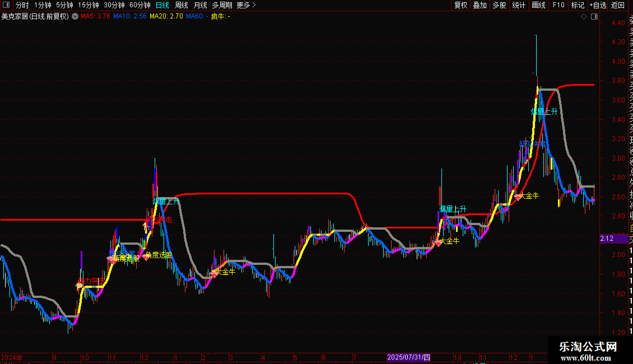Click the 3.00 price axis label
Viewport: 633px width, 364px height.
click(x=618, y=158)
